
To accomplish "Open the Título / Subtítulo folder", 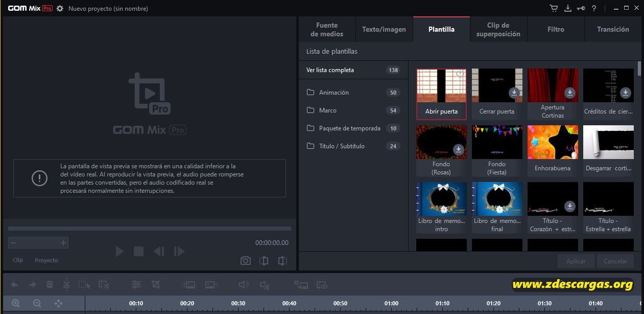I will [353, 146].
